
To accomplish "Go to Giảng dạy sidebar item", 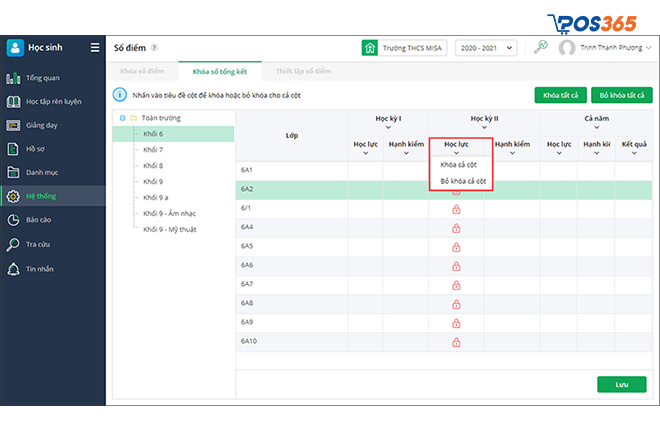I will point(42,125).
